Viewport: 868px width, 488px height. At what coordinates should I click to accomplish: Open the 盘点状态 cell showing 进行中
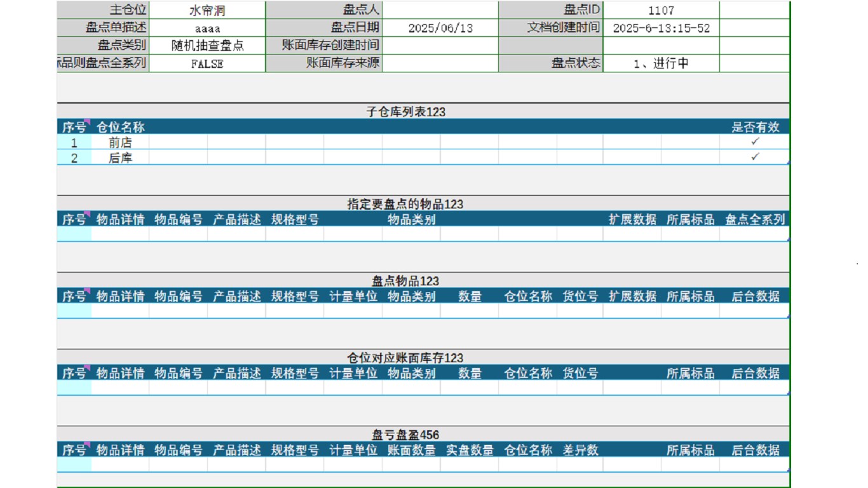coord(663,64)
